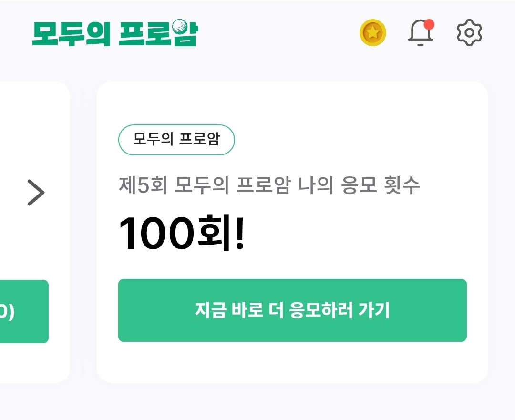The width and height of the screenshot is (515, 420).
Task: Open the gold star coin rewards
Action: [372, 33]
